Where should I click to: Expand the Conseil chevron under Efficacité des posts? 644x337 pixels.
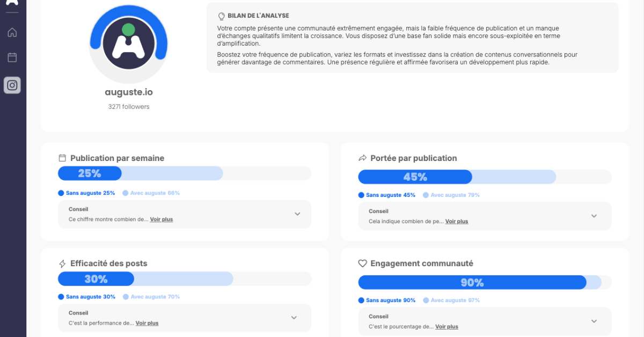294,318
